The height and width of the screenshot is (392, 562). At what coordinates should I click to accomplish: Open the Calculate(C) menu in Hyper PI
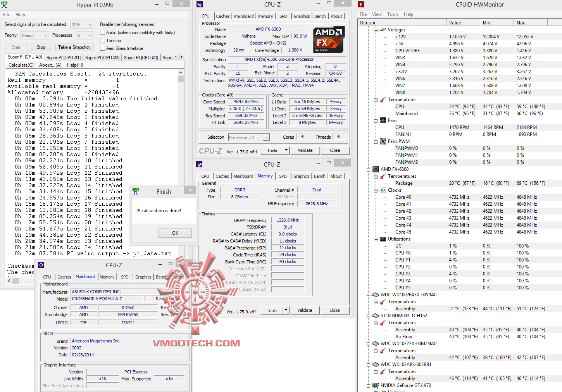coord(21,65)
